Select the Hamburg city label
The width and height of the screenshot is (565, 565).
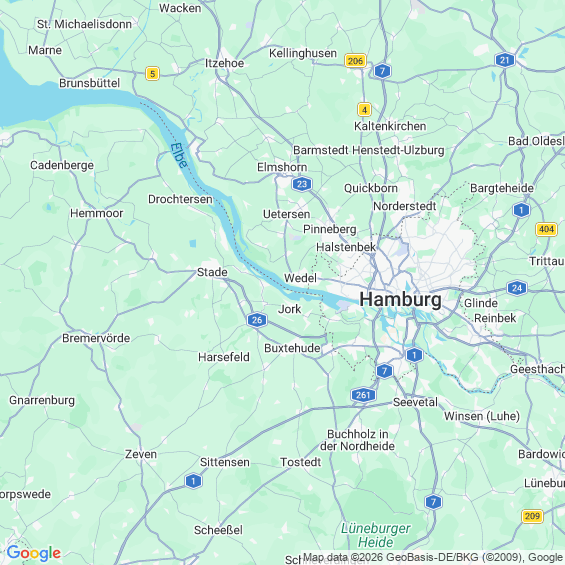pyautogui.click(x=400, y=300)
